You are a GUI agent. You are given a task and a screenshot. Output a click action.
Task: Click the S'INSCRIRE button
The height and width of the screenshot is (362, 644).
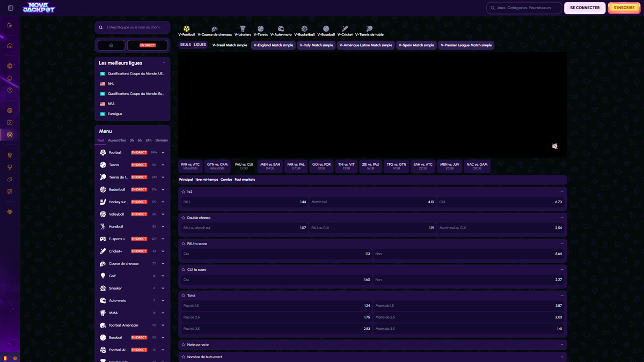pyautogui.click(x=624, y=8)
